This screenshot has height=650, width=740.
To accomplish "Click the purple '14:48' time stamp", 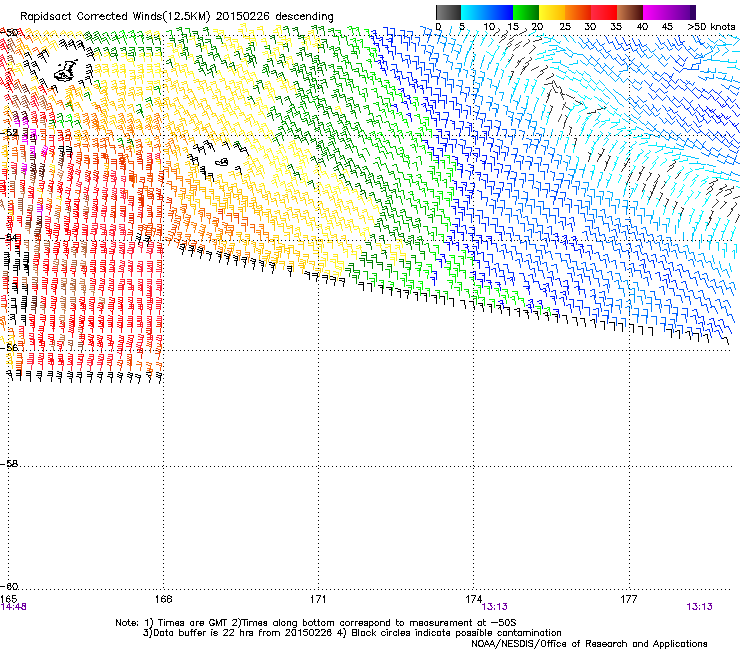I will coord(14,607).
